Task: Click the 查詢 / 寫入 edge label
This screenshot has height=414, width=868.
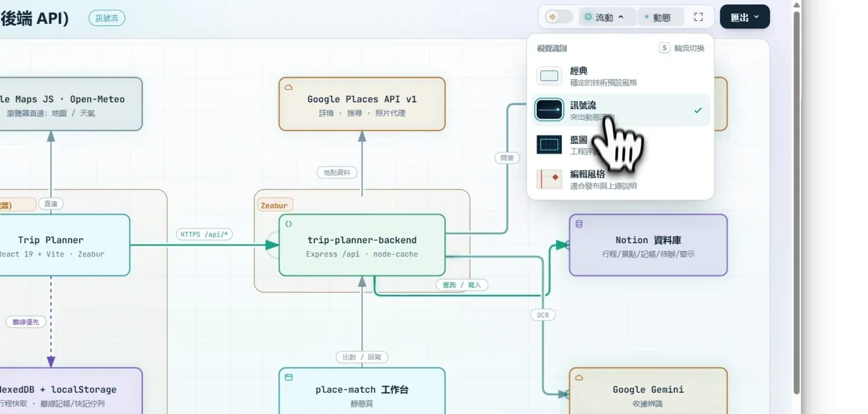Action: point(462,285)
